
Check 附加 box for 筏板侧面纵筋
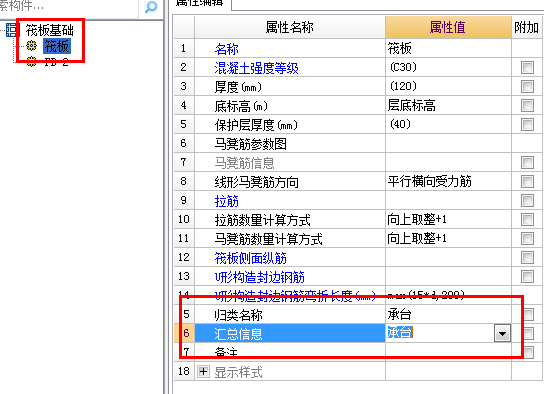click(527, 258)
